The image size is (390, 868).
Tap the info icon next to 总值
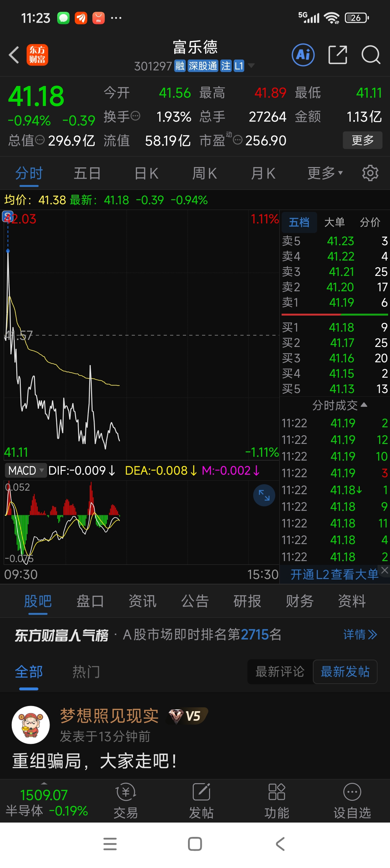(x=40, y=140)
